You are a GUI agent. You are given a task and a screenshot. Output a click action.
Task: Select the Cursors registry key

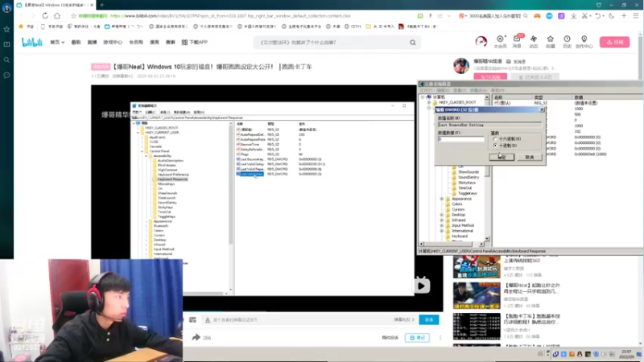click(x=458, y=209)
